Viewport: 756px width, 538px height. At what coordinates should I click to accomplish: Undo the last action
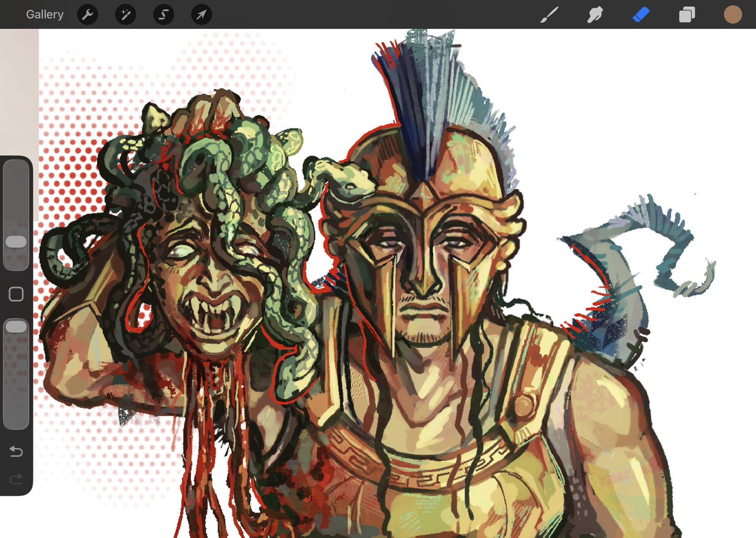[x=16, y=452]
